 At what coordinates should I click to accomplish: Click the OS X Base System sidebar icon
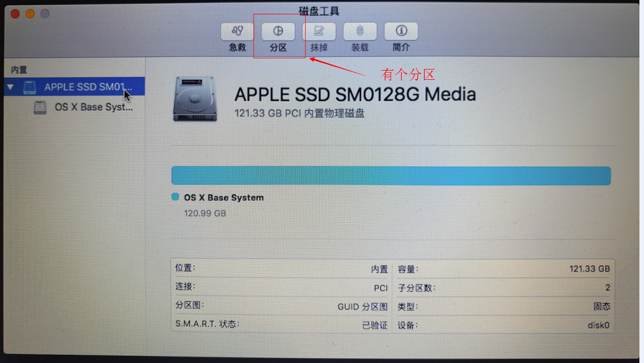(40, 107)
